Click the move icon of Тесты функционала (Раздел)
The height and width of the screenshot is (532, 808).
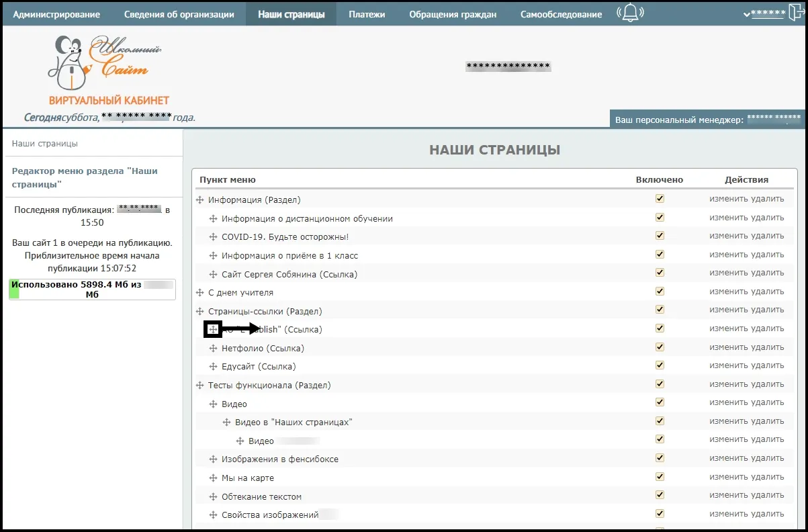tap(199, 386)
